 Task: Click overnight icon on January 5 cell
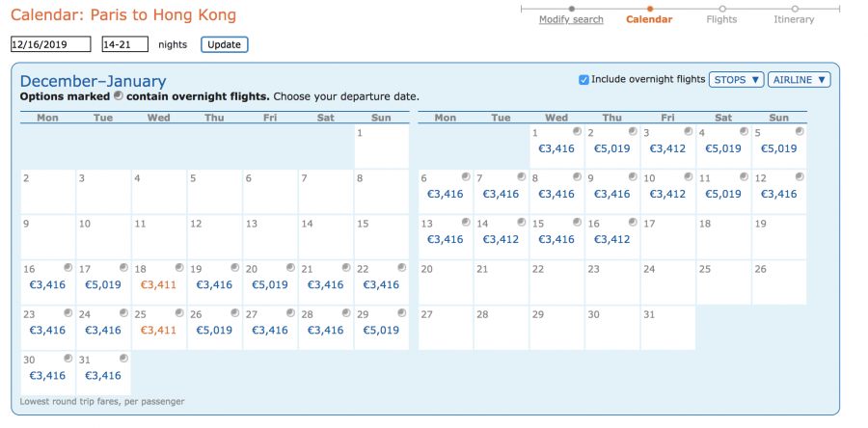pyautogui.click(x=799, y=131)
